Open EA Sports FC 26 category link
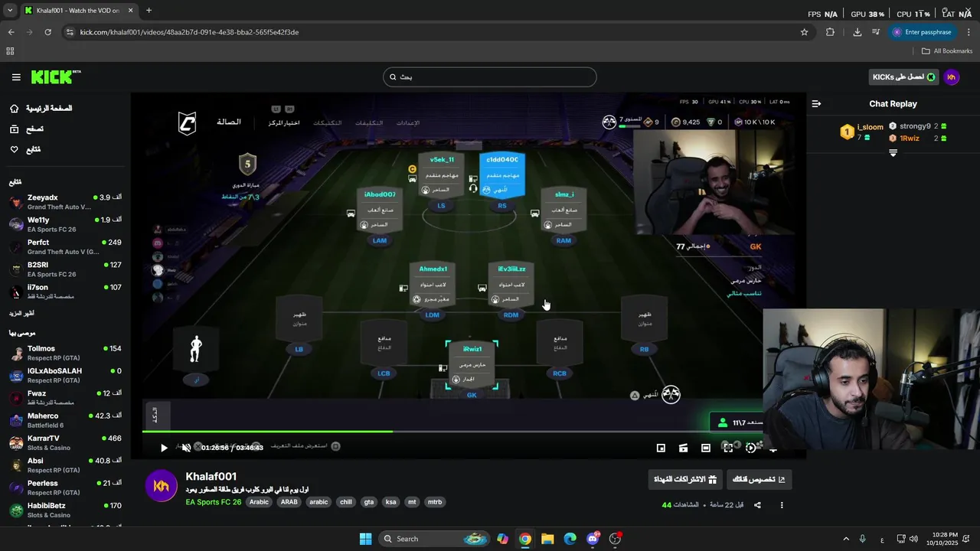Viewport: 980px width, 551px height. click(214, 502)
